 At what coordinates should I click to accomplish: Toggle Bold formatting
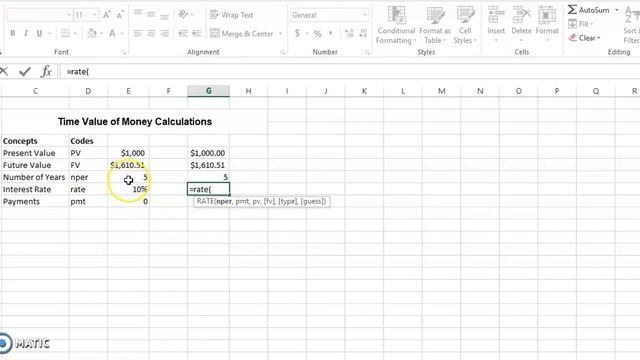(13, 33)
